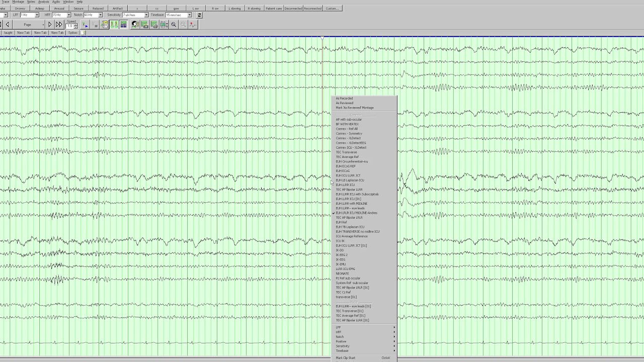Viewport: 644px width, 362px height.
Task: Insert the Drowsy annotation button
Action: click(20, 9)
